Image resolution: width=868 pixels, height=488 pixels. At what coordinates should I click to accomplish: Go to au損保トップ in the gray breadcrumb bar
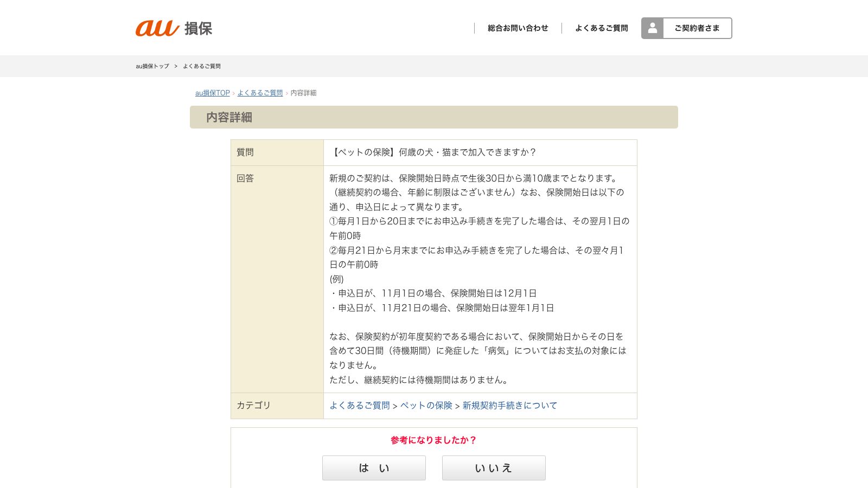point(152,66)
